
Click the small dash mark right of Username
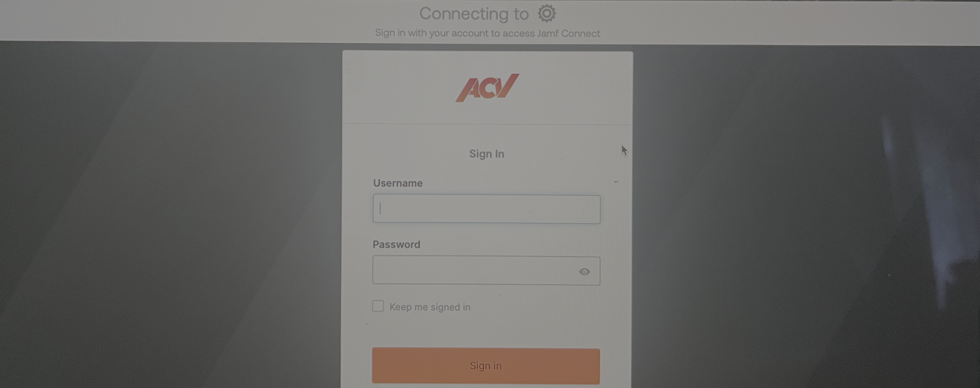click(616, 181)
